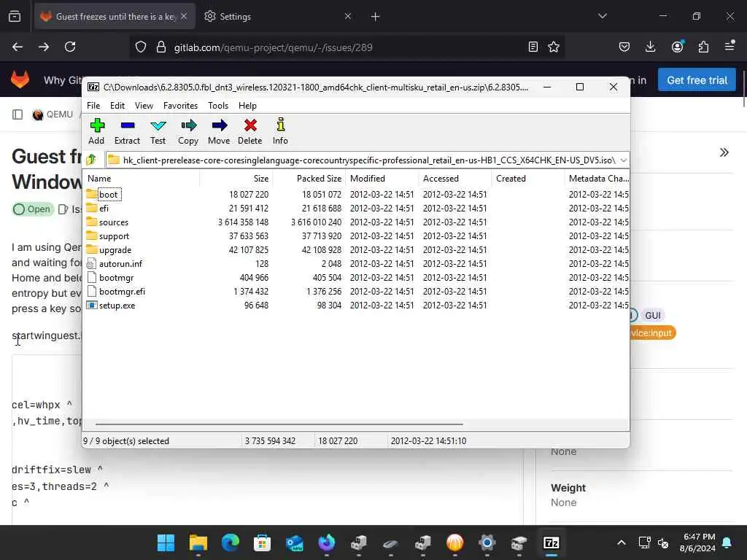
Task: Select the setup.exe file
Action: 117,305
